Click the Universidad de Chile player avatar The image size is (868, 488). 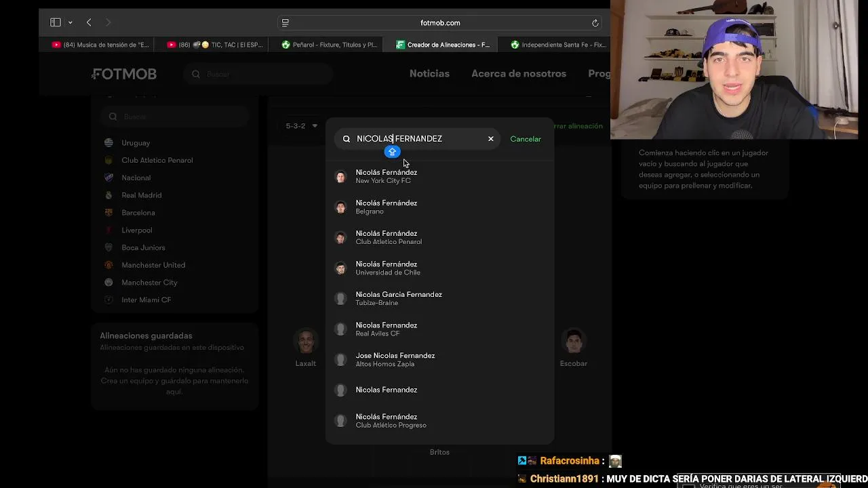[x=340, y=268]
